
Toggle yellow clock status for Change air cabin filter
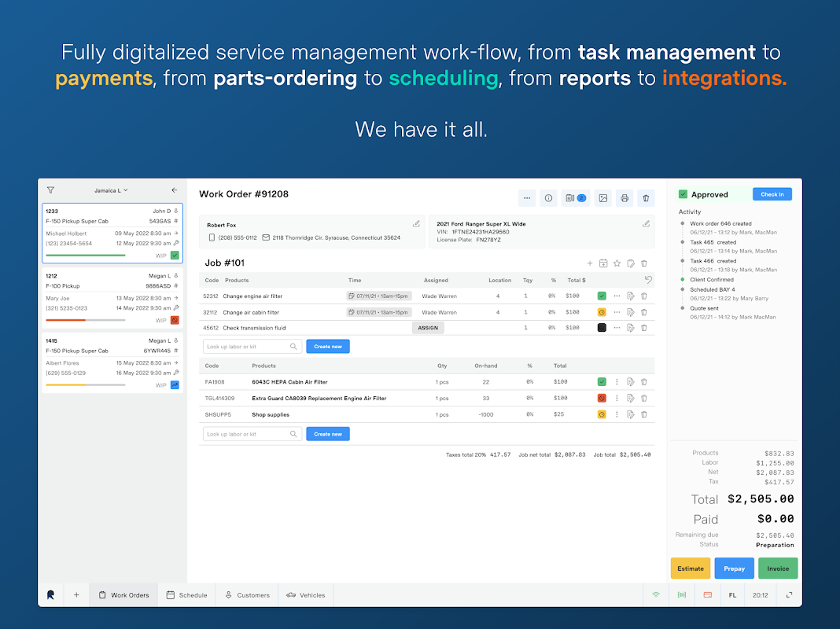602,312
